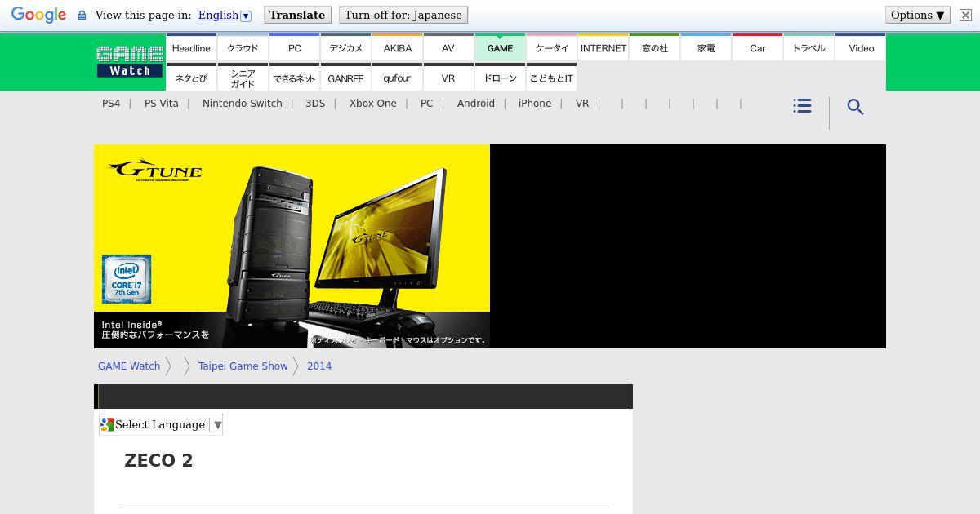
Task: Go to iPhone category
Action: [x=535, y=103]
